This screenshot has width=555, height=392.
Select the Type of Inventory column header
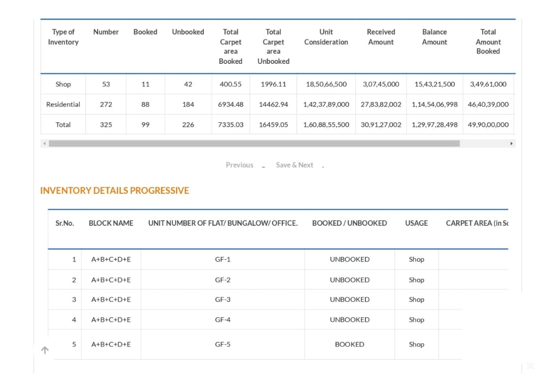click(x=63, y=37)
